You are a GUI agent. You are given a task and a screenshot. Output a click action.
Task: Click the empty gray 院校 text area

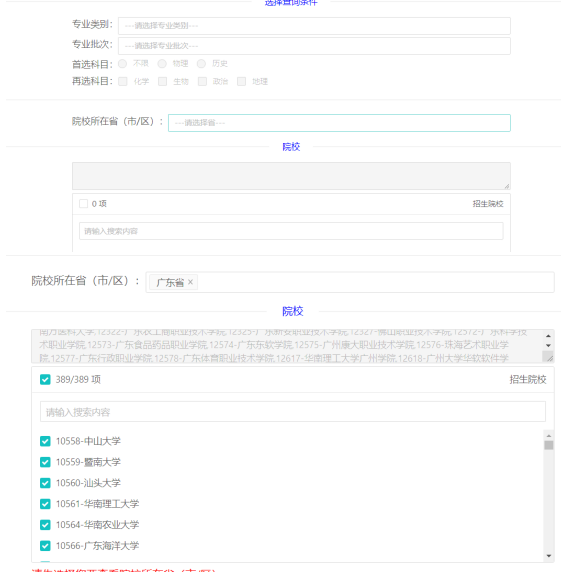coord(291,176)
